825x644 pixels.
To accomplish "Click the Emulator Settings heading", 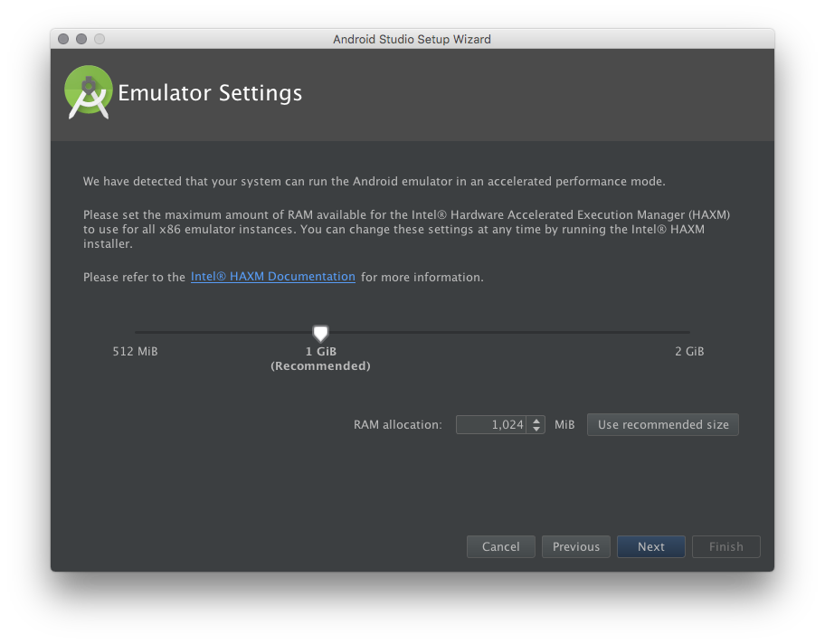I will click(210, 93).
